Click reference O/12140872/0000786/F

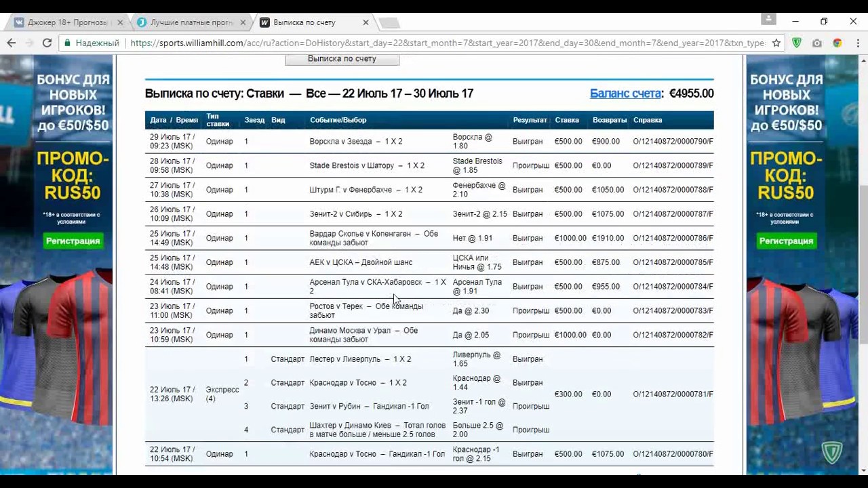pyautogui.click(x=673, y=239)
